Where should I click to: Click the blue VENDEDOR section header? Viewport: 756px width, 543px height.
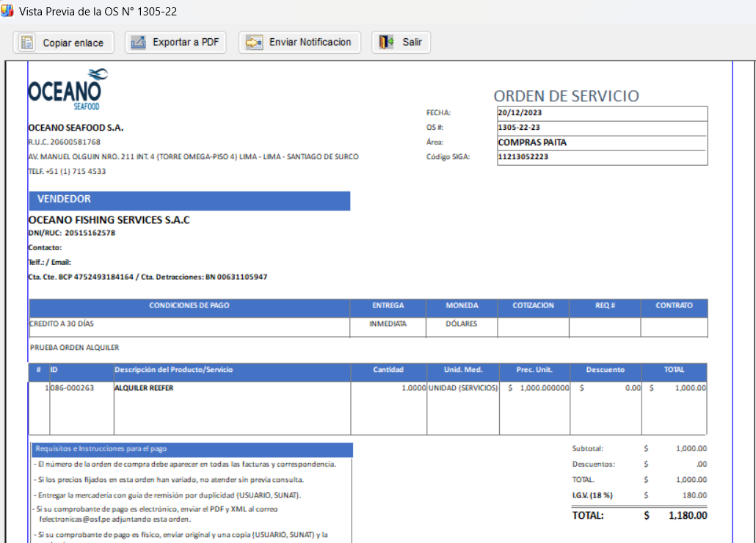189,200
